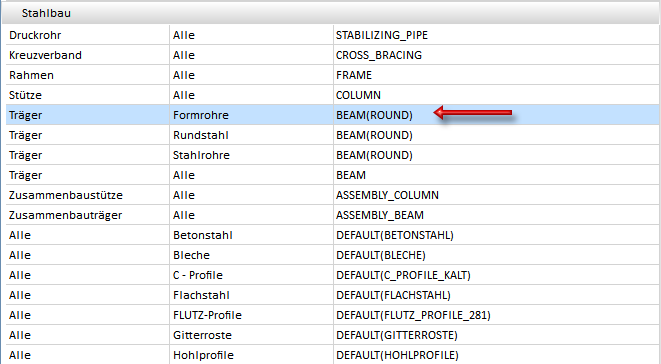The width and height of the screenshot is (661, 364).
Task: Select the COLUMN value for Stütze
Action: tap(496, 95)
